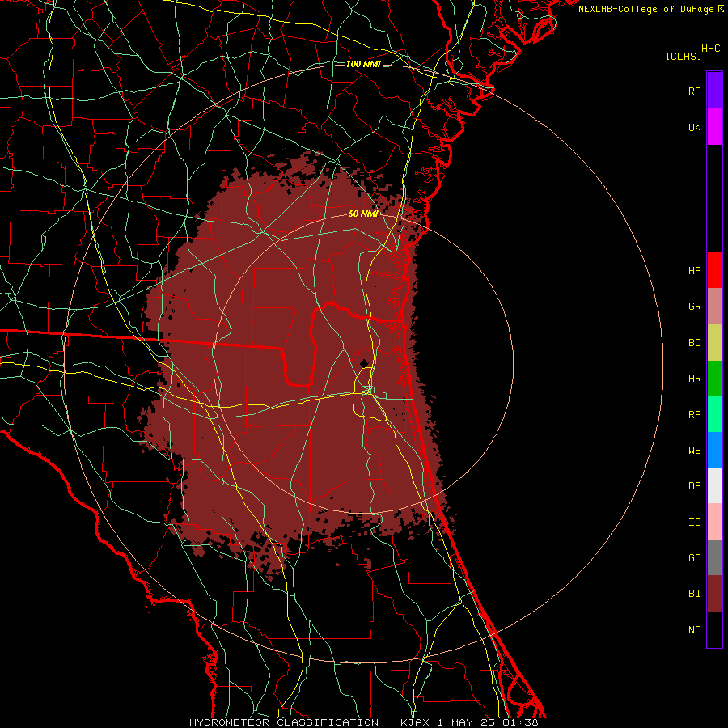Click the GR legend label
Viewport: 728px width, 728px height.
(694, 307)
